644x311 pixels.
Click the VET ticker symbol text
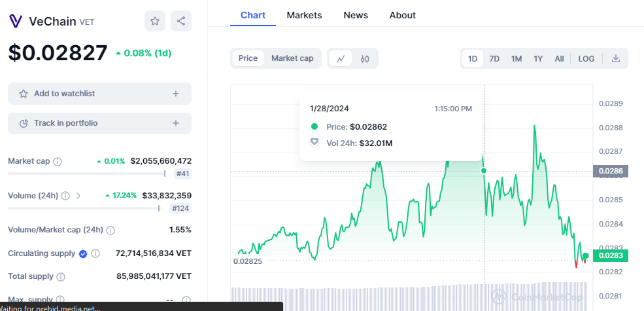click(87, 22)
